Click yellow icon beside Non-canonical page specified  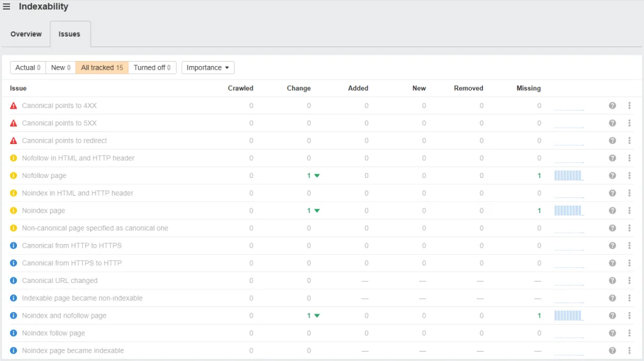coord(14,228)
